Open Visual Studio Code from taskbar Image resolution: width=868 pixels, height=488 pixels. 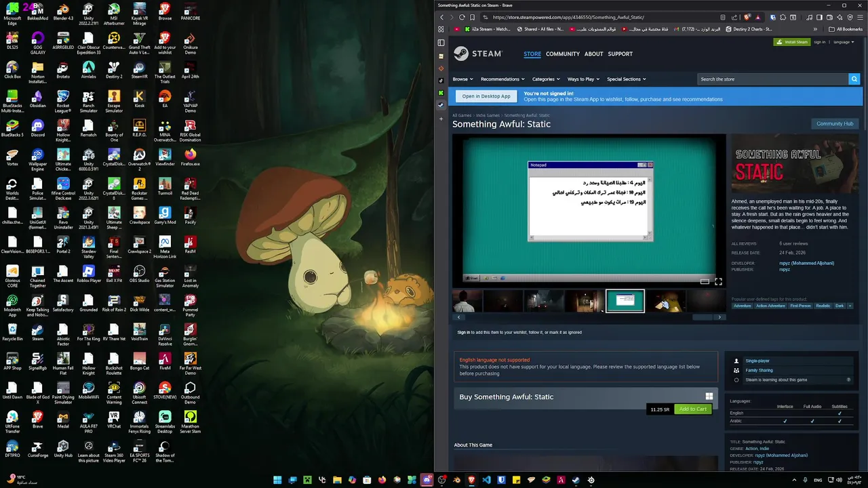click(486, 480)
